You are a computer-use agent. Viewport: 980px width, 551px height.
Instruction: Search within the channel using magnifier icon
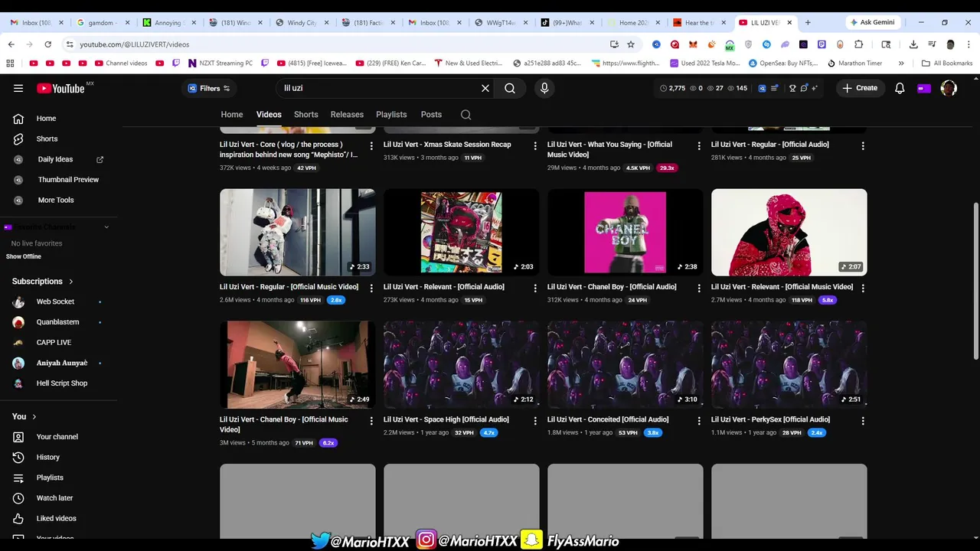coord(465,115)
